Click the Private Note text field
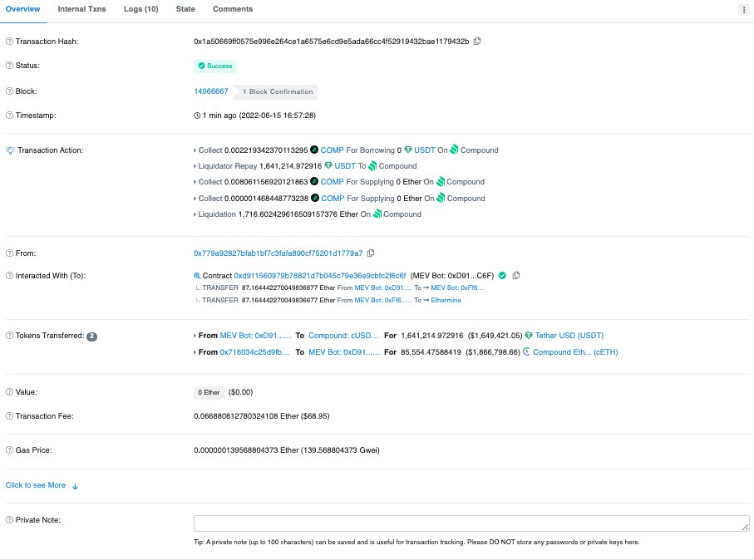754x560 pixels. pos(471,523)
